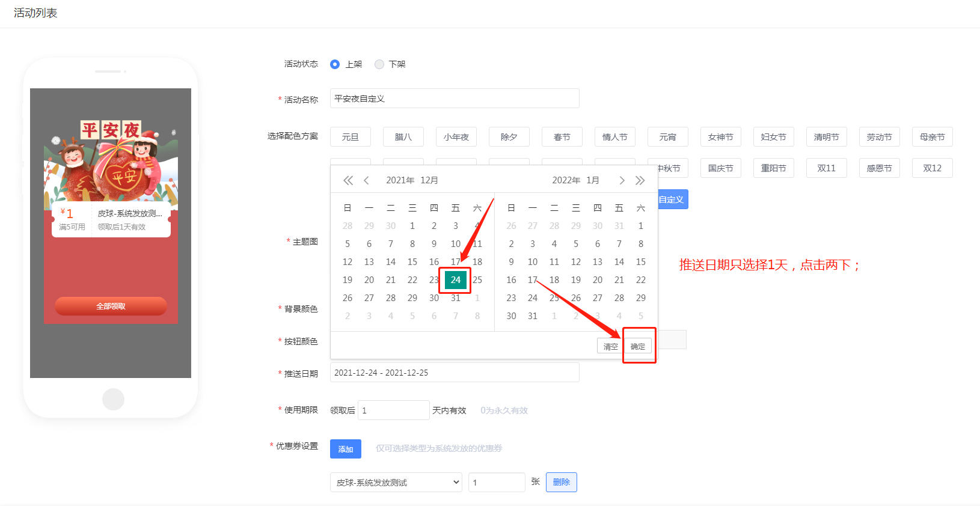
Task: Choose the 感恩节 color scheme
Action: coord(880,168)
